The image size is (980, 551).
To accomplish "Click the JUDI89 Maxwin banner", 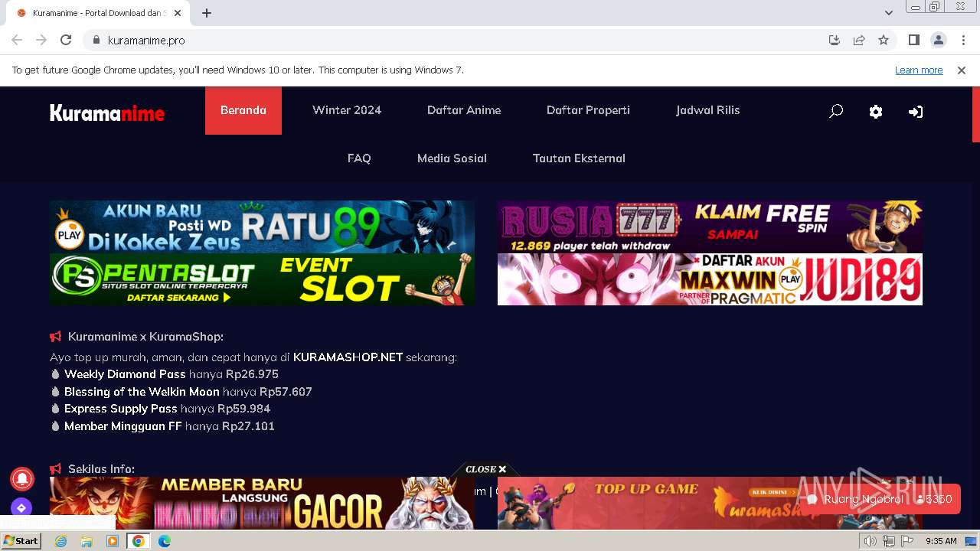I will click(710, 279).
